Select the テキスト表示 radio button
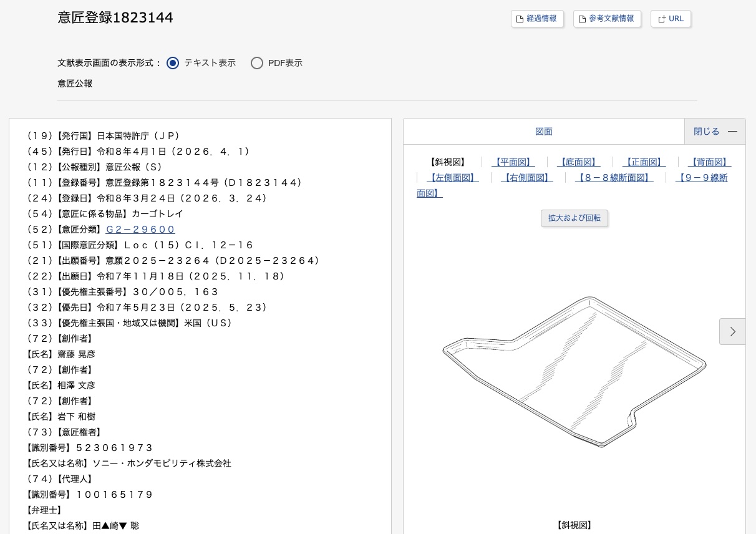The image size is (756, 534). [x=173, y=63]
